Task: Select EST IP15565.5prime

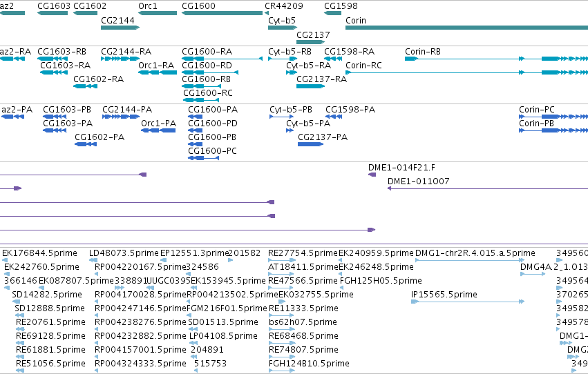Action: (x=444, y=294)
